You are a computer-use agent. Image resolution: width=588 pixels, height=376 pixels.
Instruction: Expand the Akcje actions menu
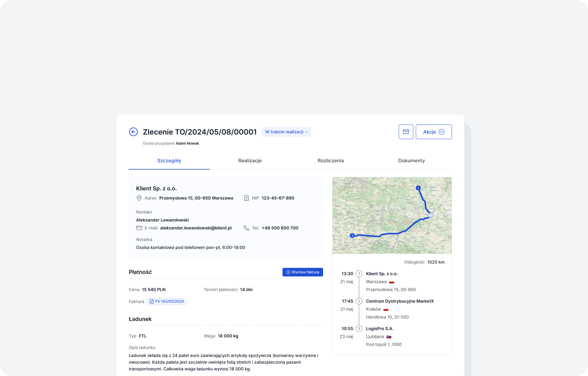coord(434,132)
